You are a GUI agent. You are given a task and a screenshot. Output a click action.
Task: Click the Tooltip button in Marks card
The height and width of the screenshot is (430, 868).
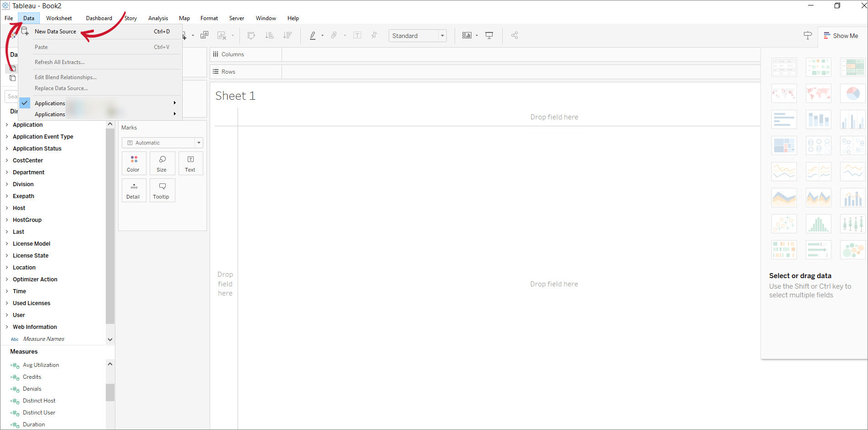[x=162, y=190]
